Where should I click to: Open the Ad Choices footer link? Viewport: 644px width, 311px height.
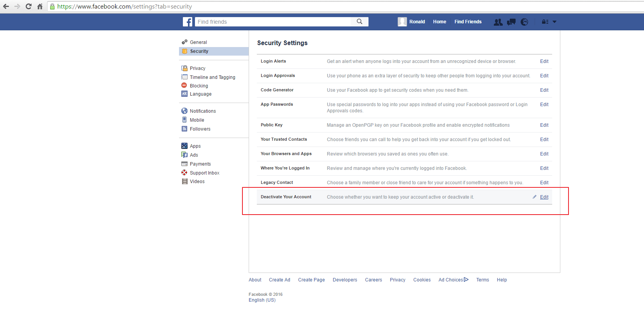tap(453, 280)
